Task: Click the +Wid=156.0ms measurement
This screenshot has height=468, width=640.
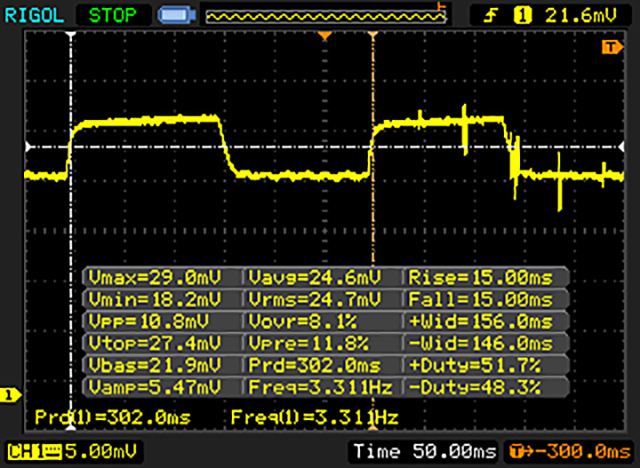Action: (x=481, y=322)
